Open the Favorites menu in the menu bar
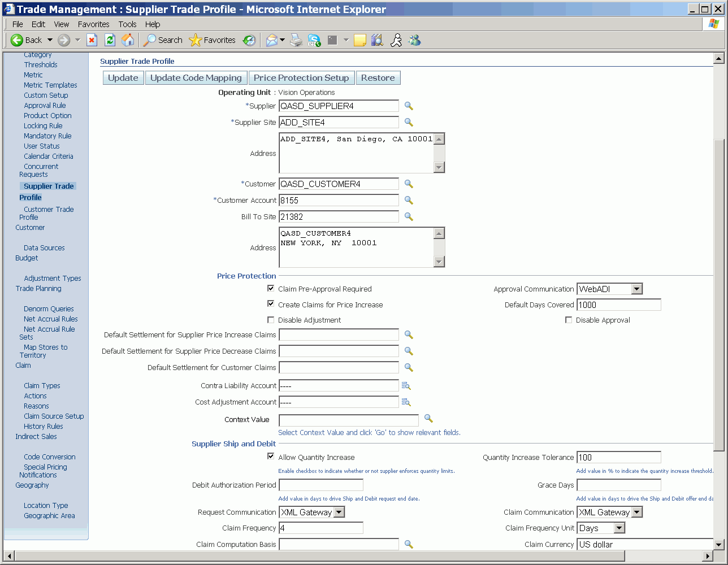Image resolution: width=728 pixels, height=565 pixels. pyautogui.click(x=94, y=24)
